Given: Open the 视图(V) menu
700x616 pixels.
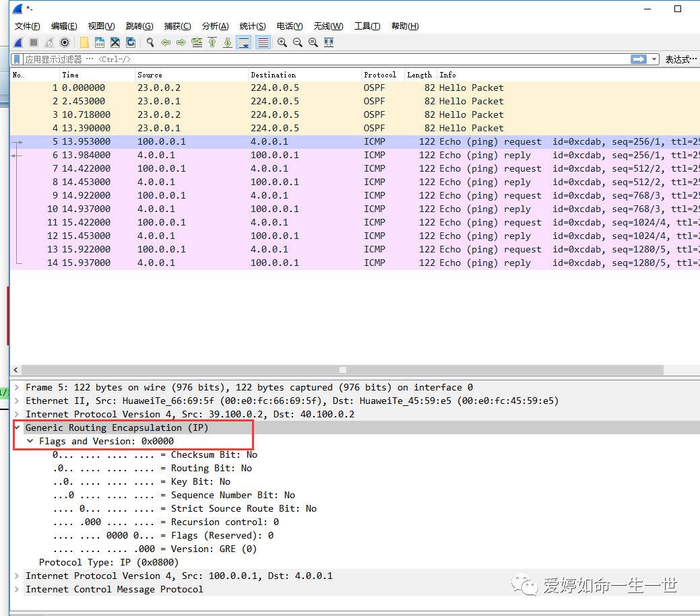Looking at the screenshot, I should click(x=101, y=26).
